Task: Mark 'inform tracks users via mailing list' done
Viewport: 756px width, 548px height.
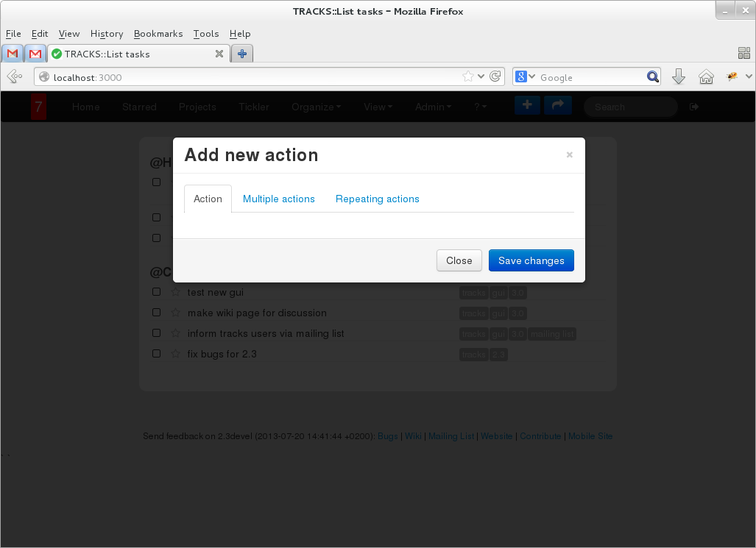Action: point(156,332)
